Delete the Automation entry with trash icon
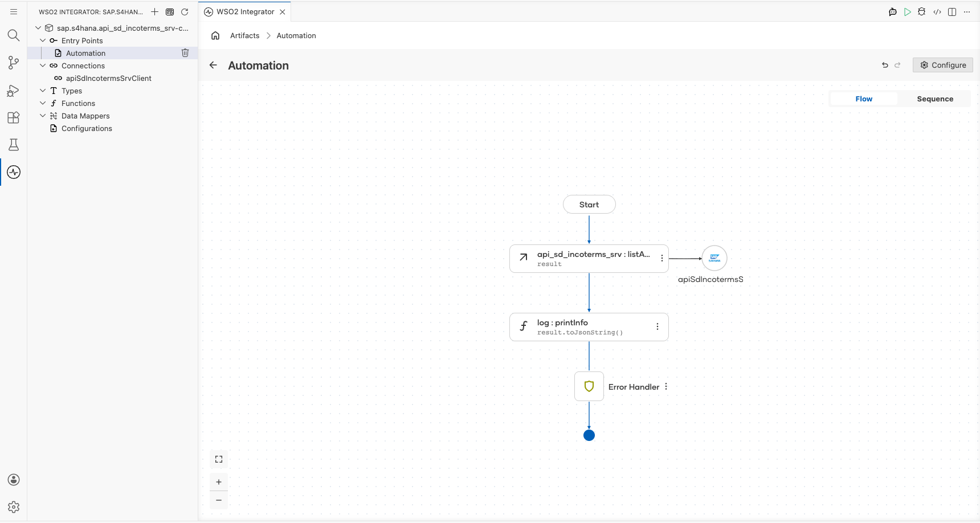This screenshot has width=980, height=523. (x=185, y=53)
